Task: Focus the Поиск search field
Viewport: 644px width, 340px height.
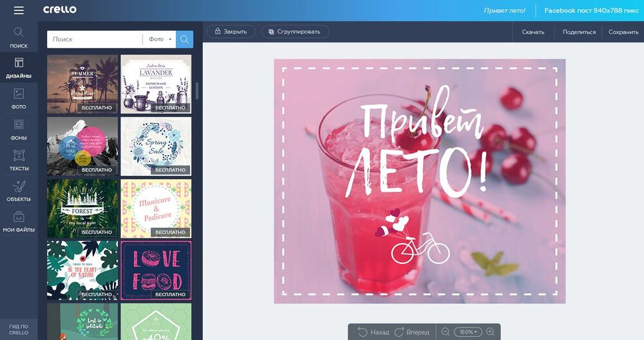Action: coord(95,39)
